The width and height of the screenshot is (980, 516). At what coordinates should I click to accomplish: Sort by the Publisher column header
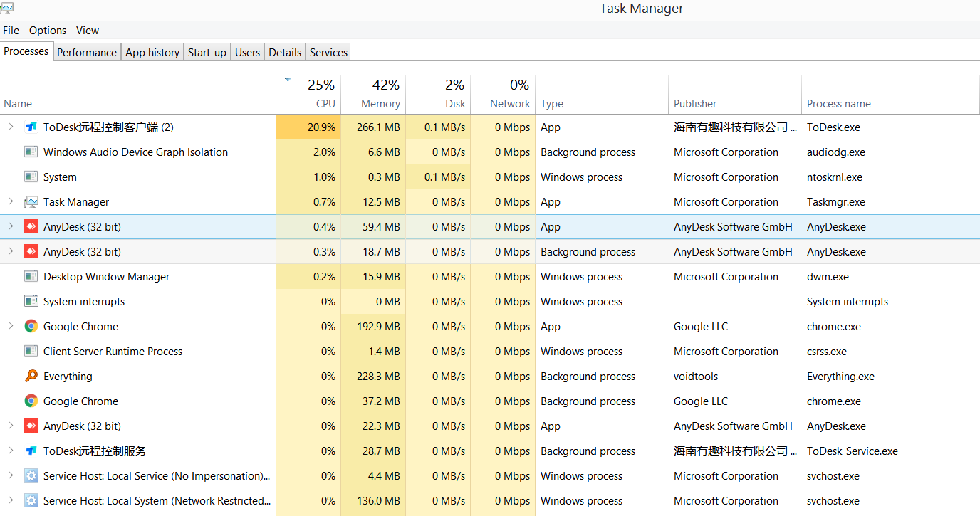pyautogui.click(x=735, y=95)
